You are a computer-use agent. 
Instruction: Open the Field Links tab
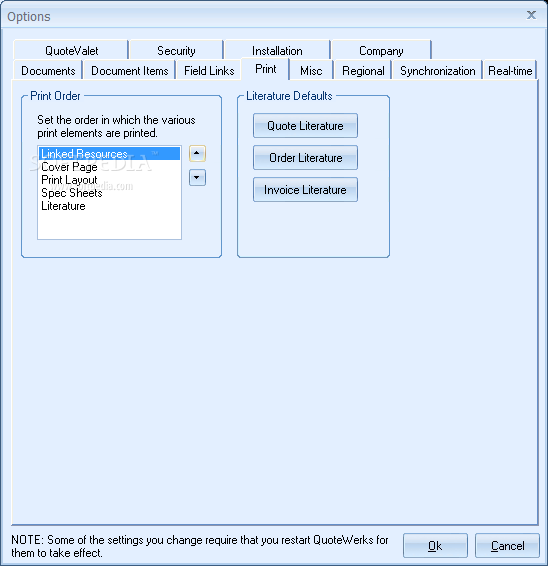tap(209, 70)
